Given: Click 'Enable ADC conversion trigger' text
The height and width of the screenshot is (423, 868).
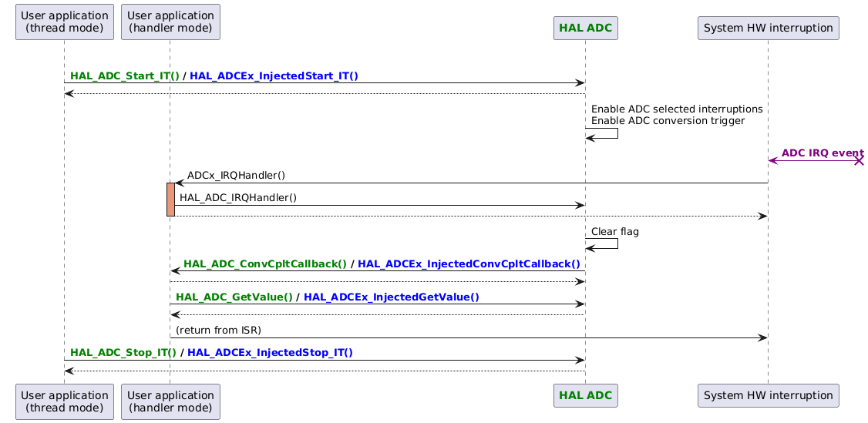Looking at the screenshot, I should click(x=668, y=120).
